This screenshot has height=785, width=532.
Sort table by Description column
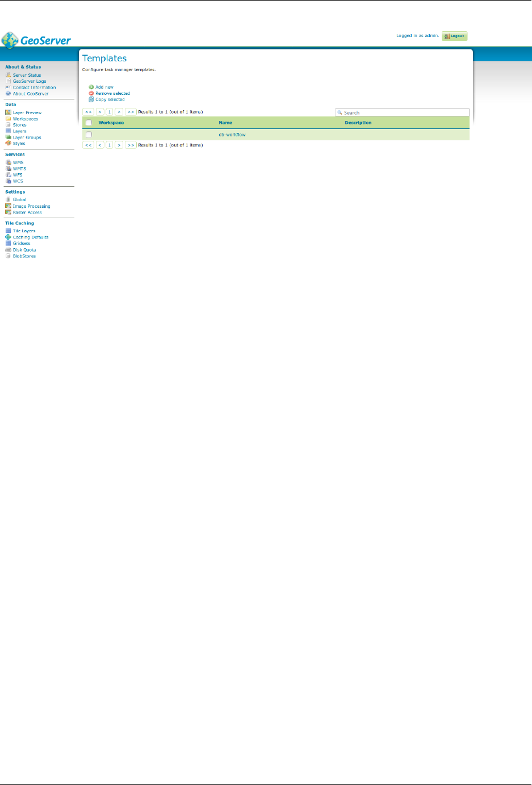[x=358, y=123]
